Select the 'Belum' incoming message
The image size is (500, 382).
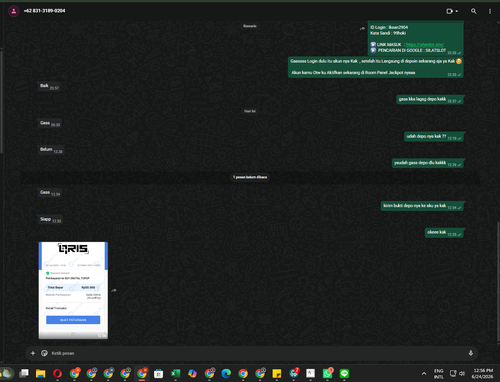[x=51, y=150]
